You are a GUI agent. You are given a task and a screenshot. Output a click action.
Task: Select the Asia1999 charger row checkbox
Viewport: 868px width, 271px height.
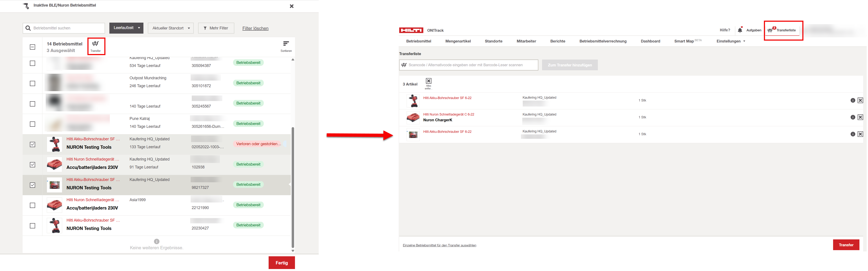coord(33,205)
